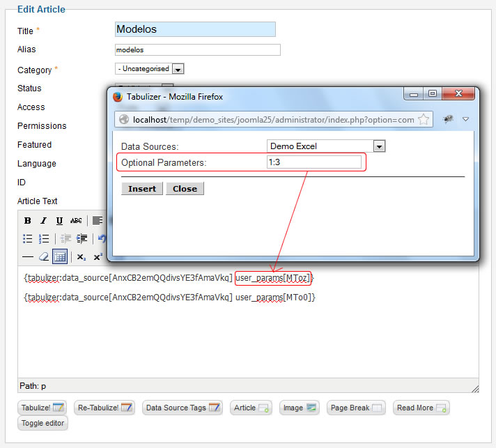Click the Optional Parameters input field
This screenshot has height=448, width=496.
click(314, 162)
